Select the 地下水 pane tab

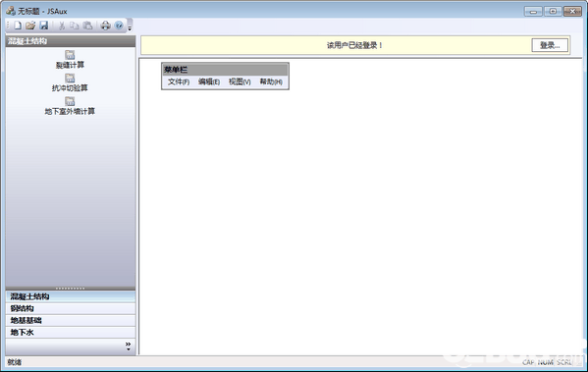[71, 333]
